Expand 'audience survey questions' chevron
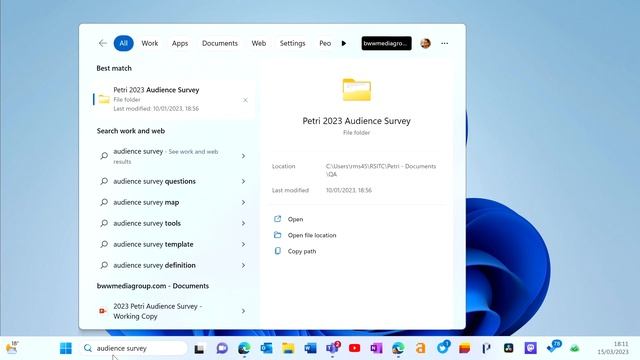This screenshot has width=640, height=360. (x=243, y=181)
